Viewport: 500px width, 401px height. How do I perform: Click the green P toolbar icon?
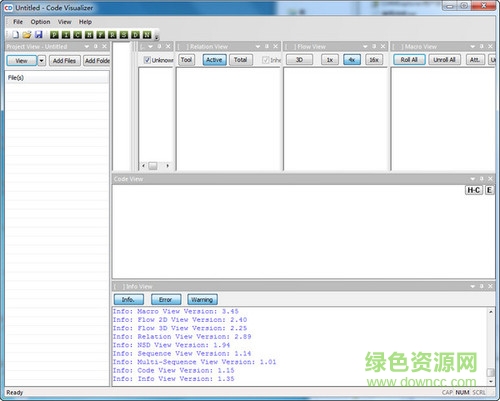tap(54, 35)
